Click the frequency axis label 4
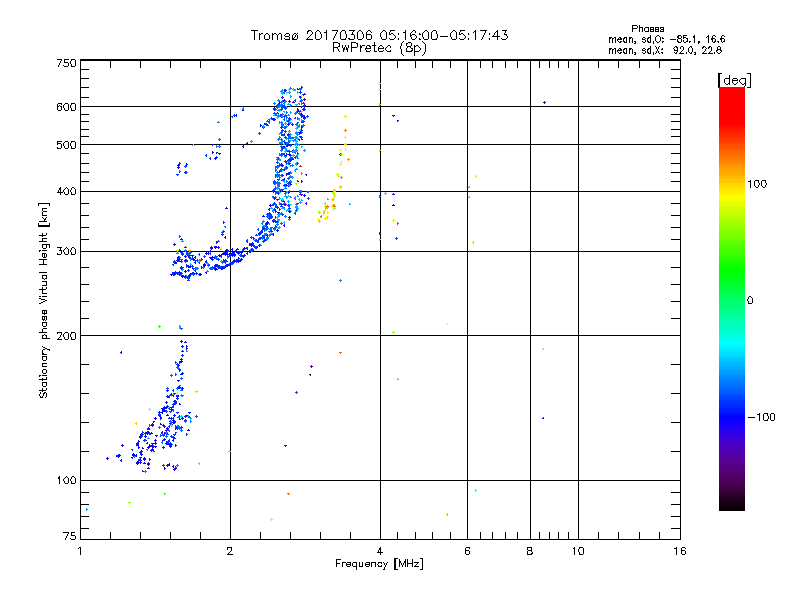Viewport: 800px width, 600px height. [x=380, y=551]
